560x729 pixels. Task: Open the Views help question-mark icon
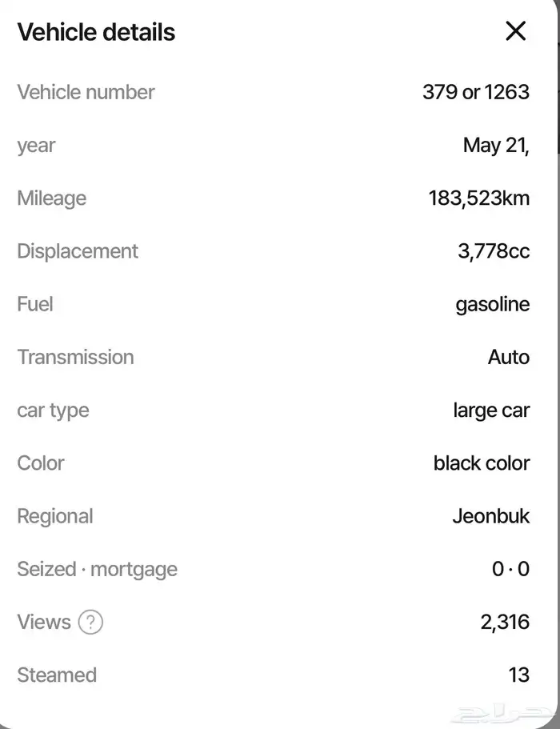click(x=90, y=622)
